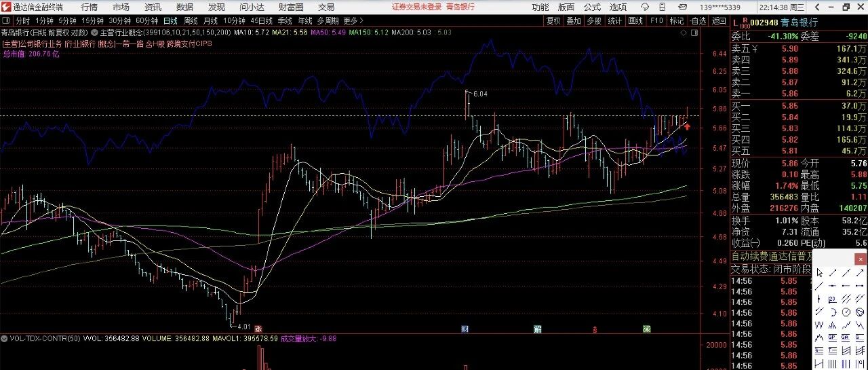This screenshot has height=370, width=868.
Task: Click the panel layout icon beside the diamond
Action: click(694, 33)
